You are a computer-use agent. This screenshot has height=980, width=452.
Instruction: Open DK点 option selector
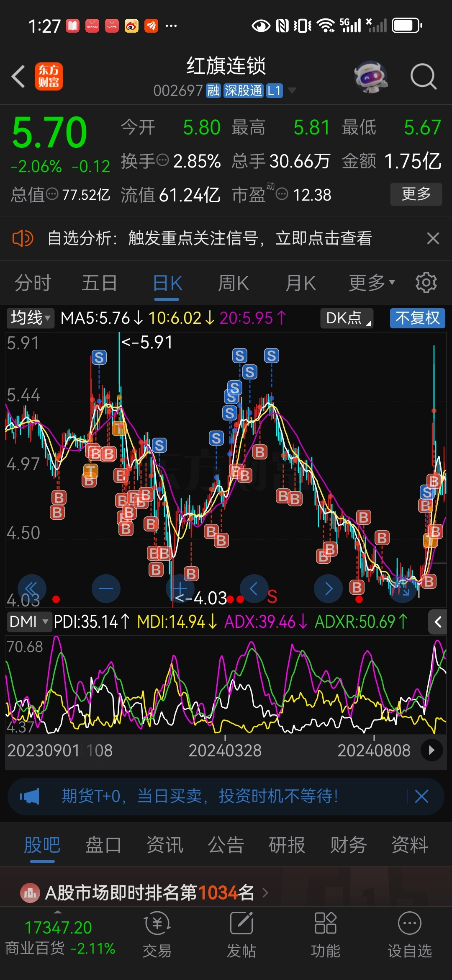pos(347,318)
